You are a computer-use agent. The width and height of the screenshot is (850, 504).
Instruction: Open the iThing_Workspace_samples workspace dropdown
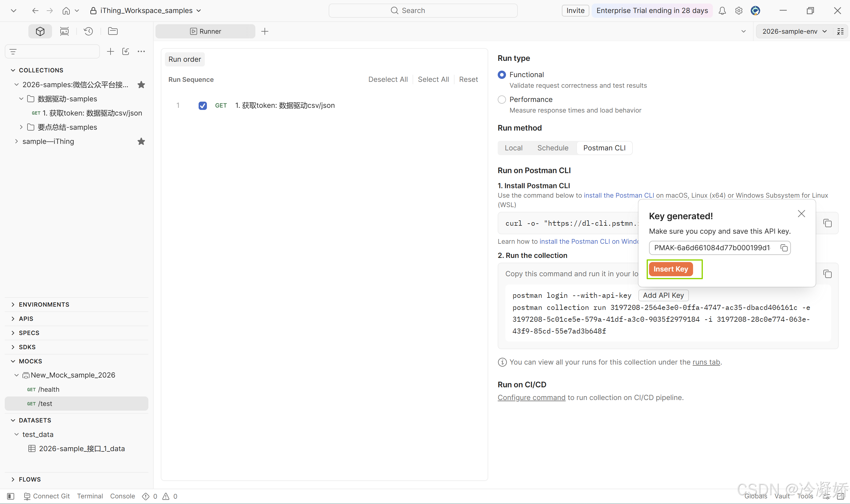click(x=146, y=11)
